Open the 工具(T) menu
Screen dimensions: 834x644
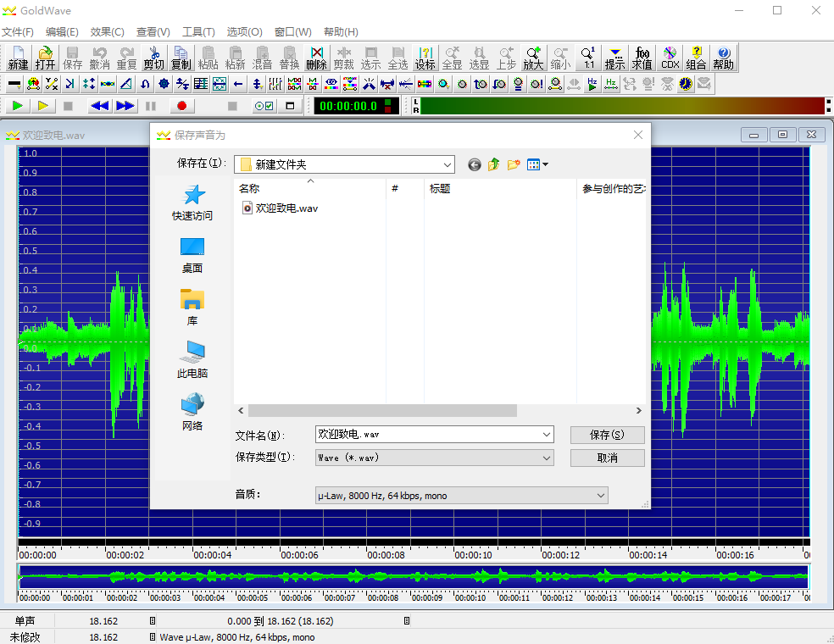pos(198,31)
